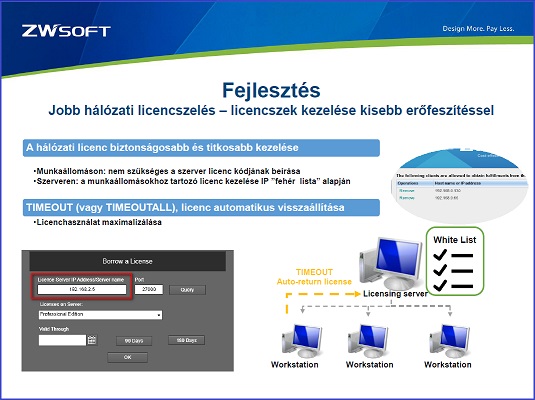
Task: Click the 90 Days button
Action: pos(134,341)
